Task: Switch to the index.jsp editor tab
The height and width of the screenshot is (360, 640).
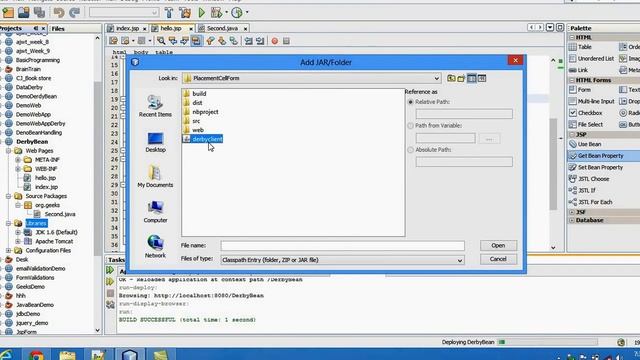Action: click(x=127, y=28)
